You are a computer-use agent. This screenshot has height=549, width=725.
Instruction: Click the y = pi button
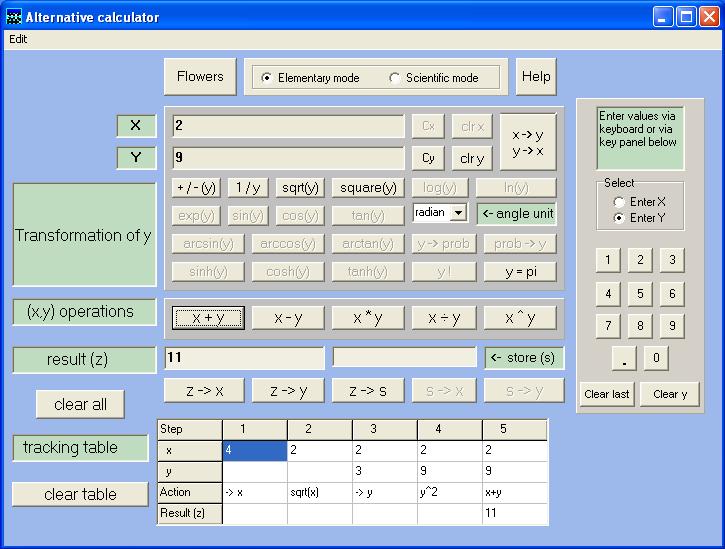520,271
